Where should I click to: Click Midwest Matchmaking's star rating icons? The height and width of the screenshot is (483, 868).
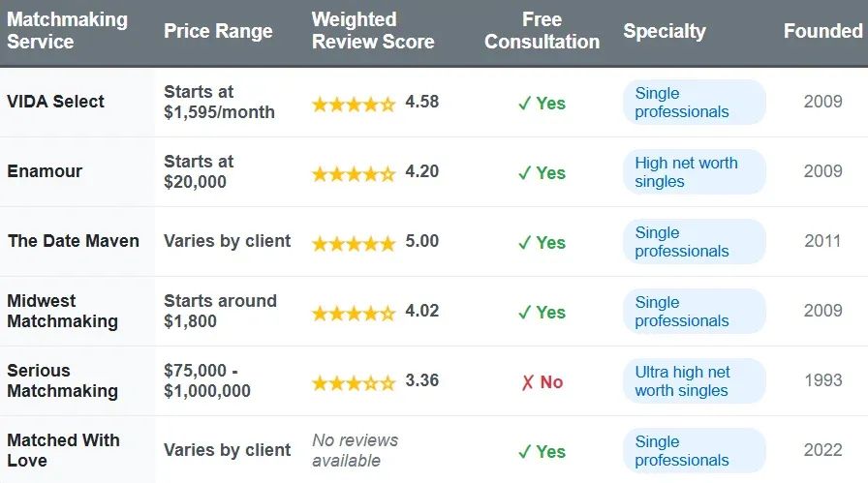(x=354, y=313)
